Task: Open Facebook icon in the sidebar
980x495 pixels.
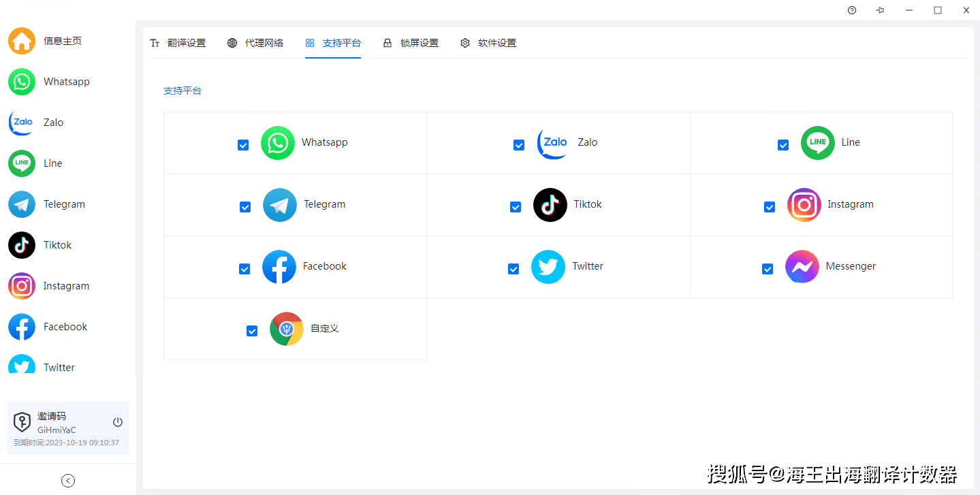Action: (22, 327)
